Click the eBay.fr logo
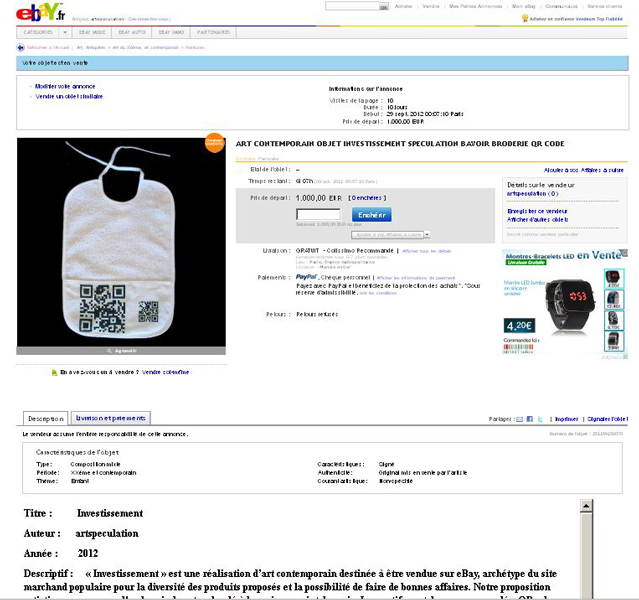 [41, 12]
